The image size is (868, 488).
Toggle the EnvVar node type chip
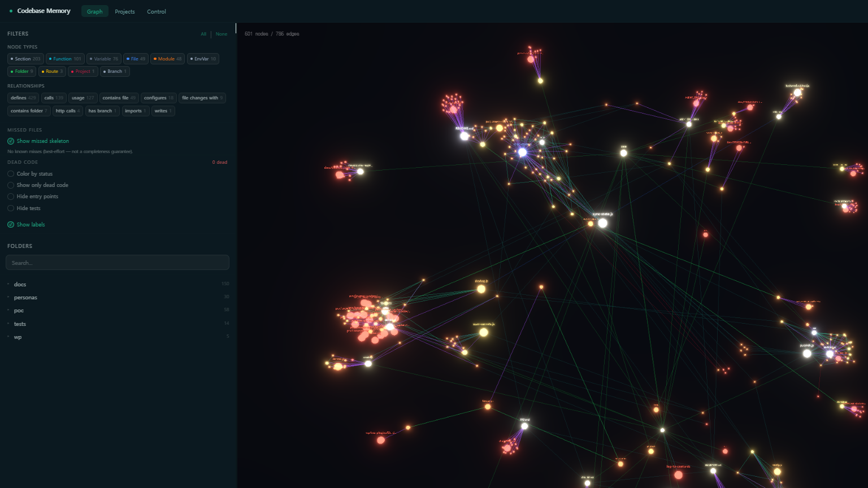(203, 59)
